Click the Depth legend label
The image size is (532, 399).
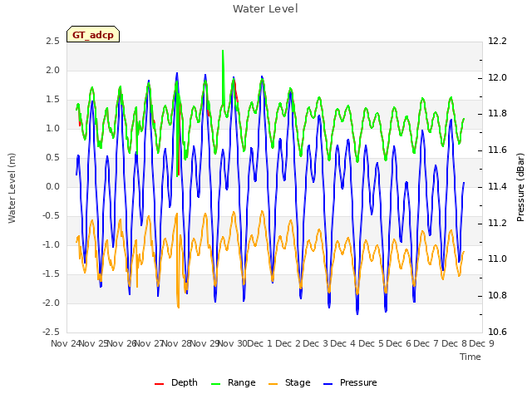[185, 382]
